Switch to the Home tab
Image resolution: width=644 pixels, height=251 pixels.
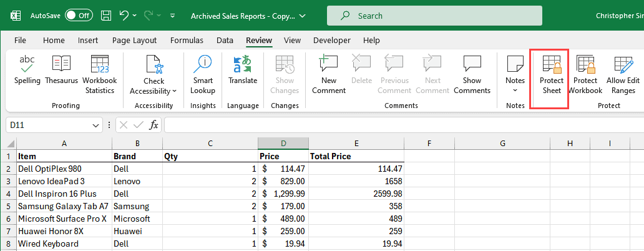click(54, 40)
